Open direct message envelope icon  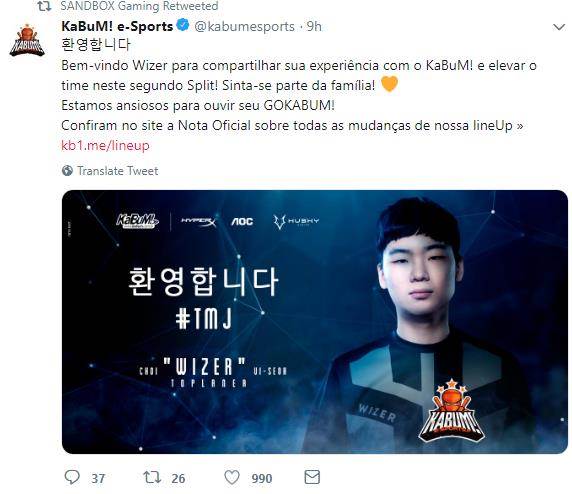[312, 477]
